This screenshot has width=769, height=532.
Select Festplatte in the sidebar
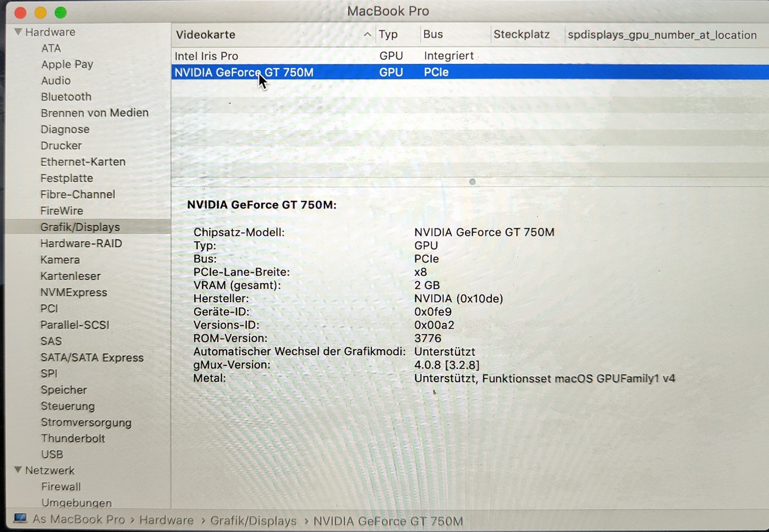pos(67,178)
